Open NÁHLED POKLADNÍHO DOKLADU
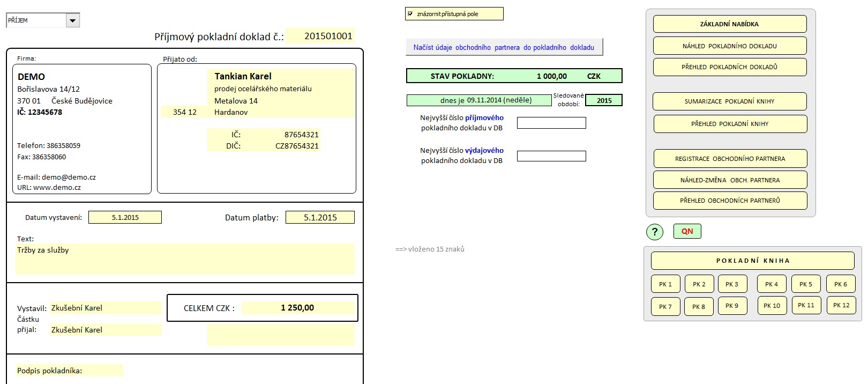This screenshot has height=384, width=868. (x=729, y=46)
